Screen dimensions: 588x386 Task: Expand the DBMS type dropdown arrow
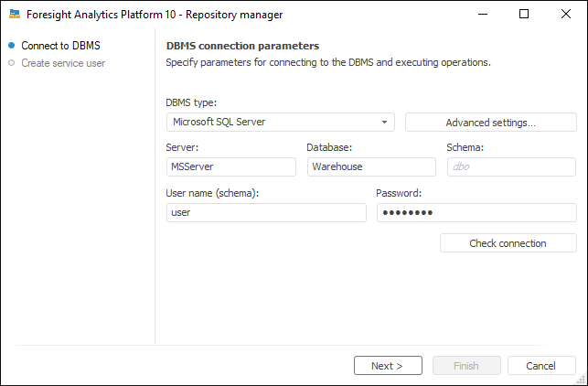[x=385, y=122]
